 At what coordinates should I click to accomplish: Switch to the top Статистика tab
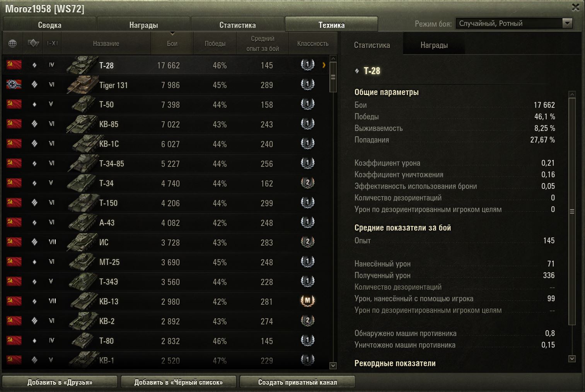[x=237, y=25]
